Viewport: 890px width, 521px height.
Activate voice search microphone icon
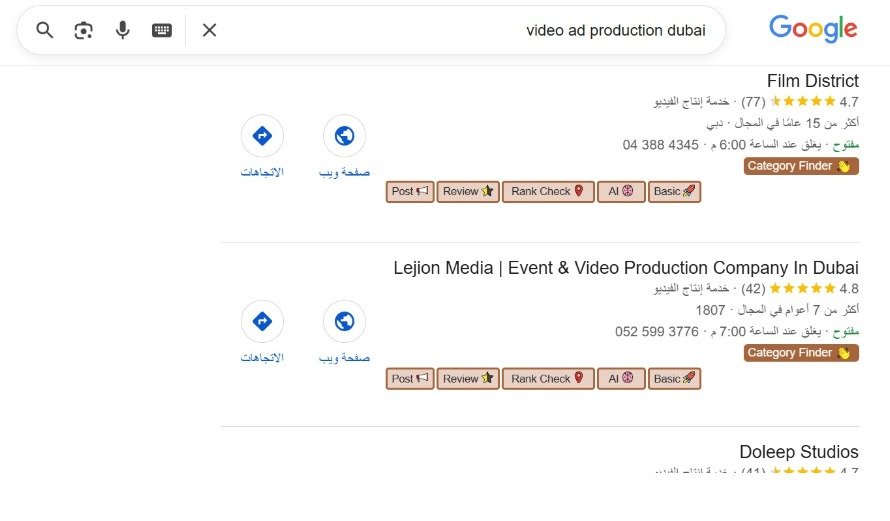pos(122,30)
